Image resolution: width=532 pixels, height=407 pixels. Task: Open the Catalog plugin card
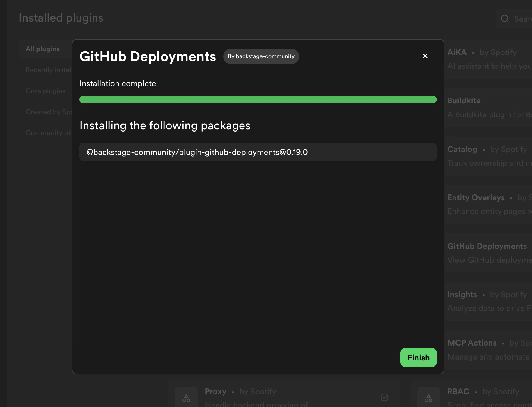point(488,156)
